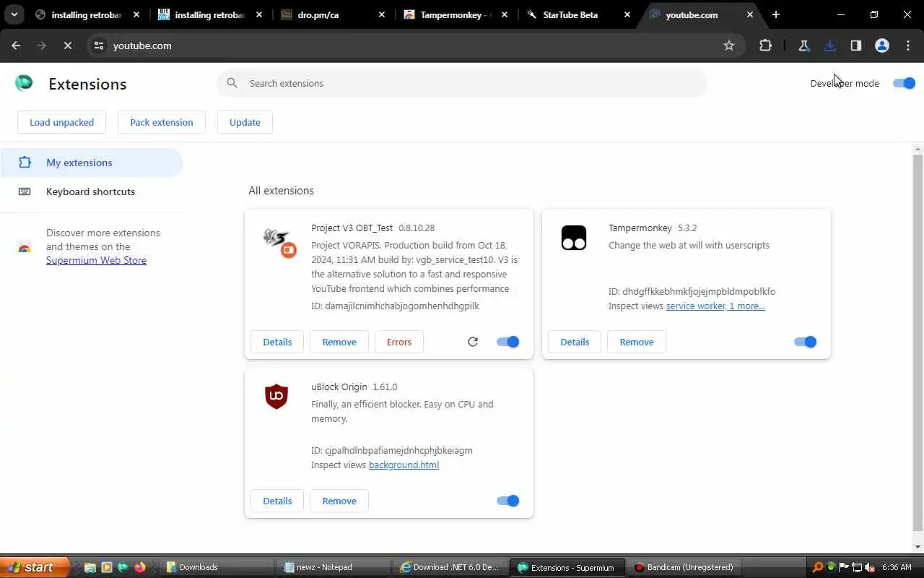Turn off Tampermonkey extension toggle

pos(805,342)
